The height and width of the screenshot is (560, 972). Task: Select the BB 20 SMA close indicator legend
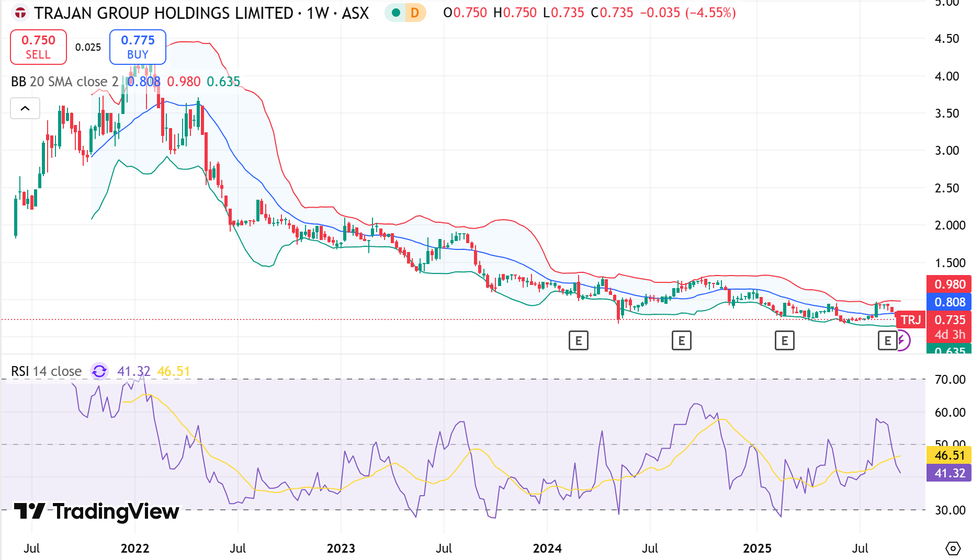64,82
